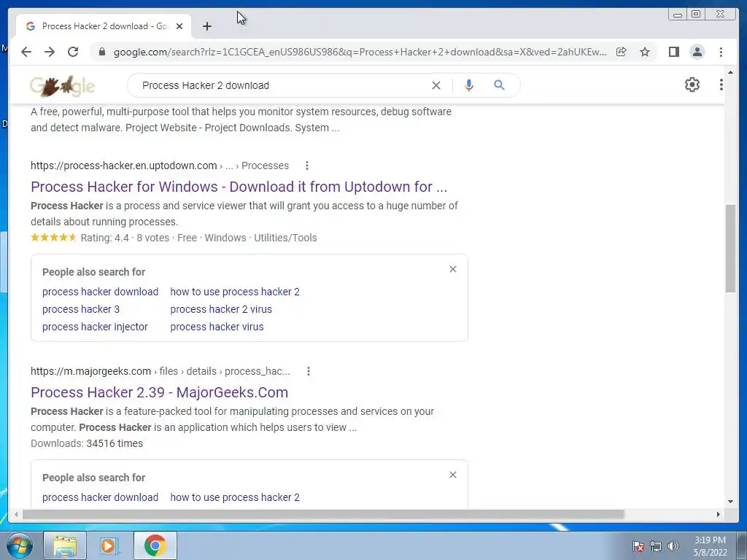Dismiss the second People also search box

point(453,475)
